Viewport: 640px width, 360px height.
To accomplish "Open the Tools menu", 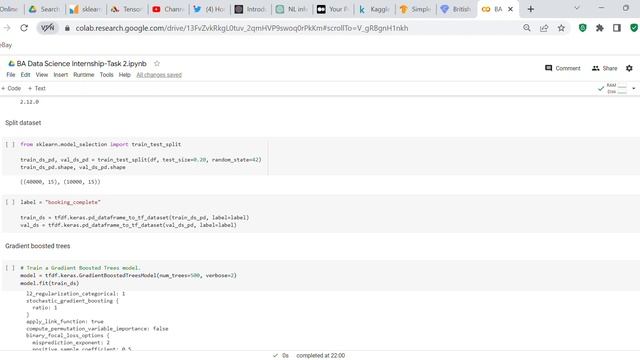I will (107, 75).
